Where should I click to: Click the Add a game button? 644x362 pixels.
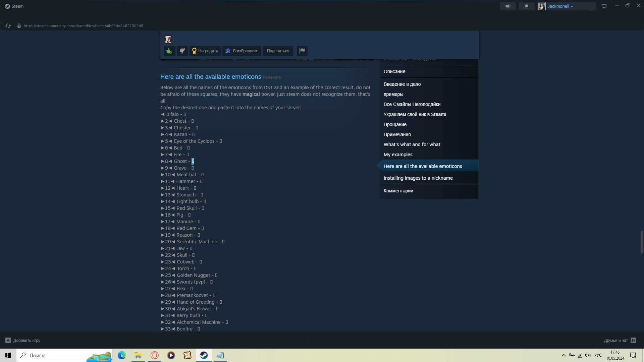click(23, 340)
